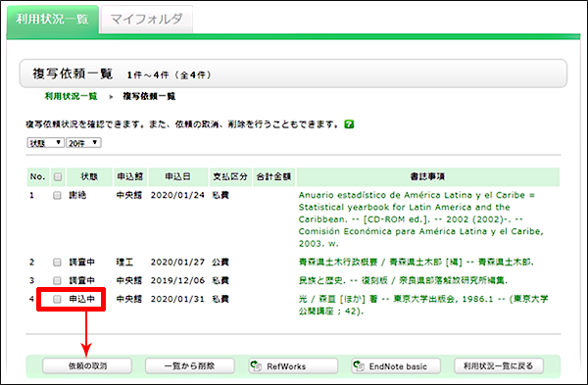Click the 公費 payment cell in row 2
The image size is (588, 385).
220,262
